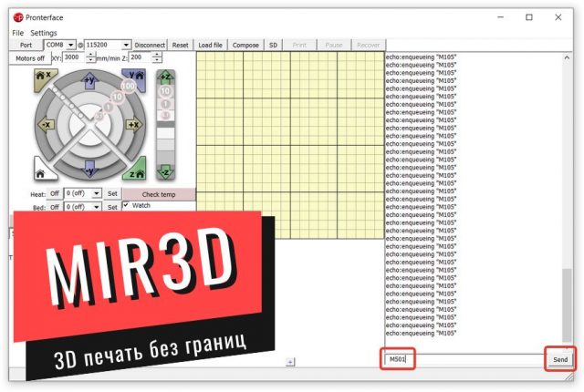The width and height of the screenshot is (584, 392).
Task: Toggle the Watch checkbox
Action: (126, 205)
